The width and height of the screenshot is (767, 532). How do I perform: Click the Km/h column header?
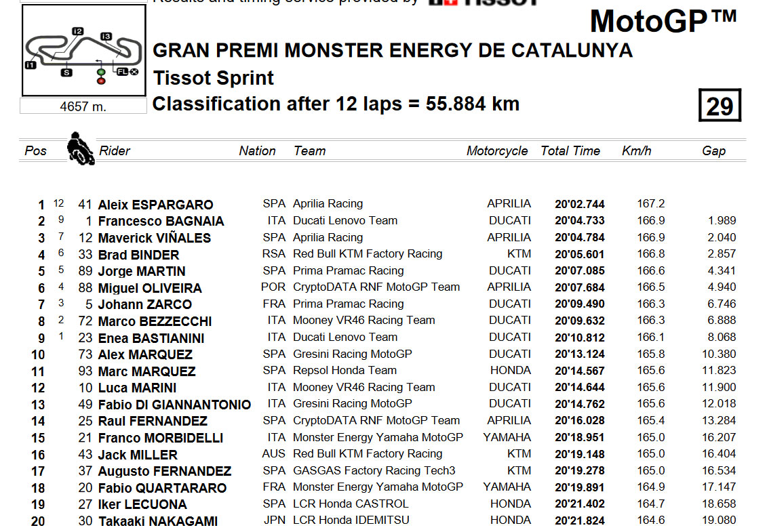tap(636, 150)
